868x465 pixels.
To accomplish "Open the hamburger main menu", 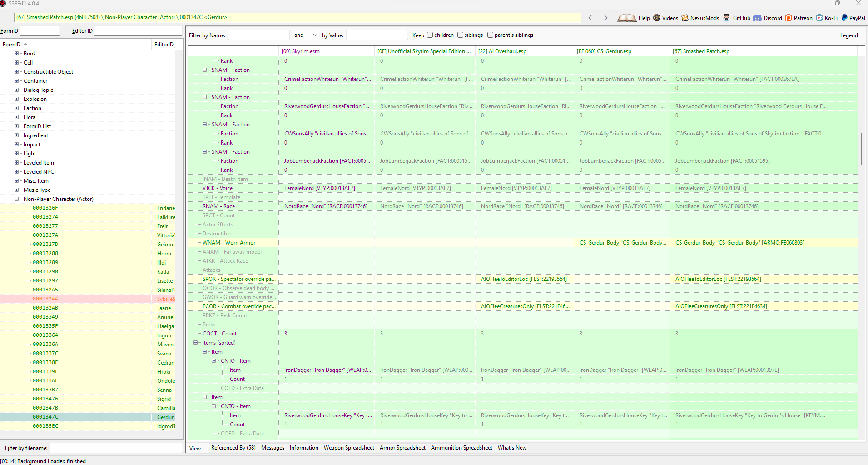I will (x=7, y=18).
